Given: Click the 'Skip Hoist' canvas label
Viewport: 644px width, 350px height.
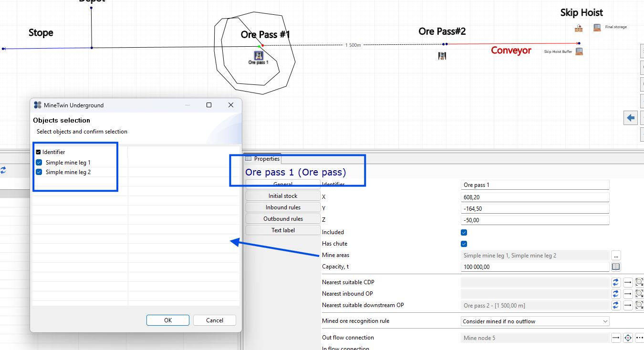Looking at the screenshot, I should [582, 13].
